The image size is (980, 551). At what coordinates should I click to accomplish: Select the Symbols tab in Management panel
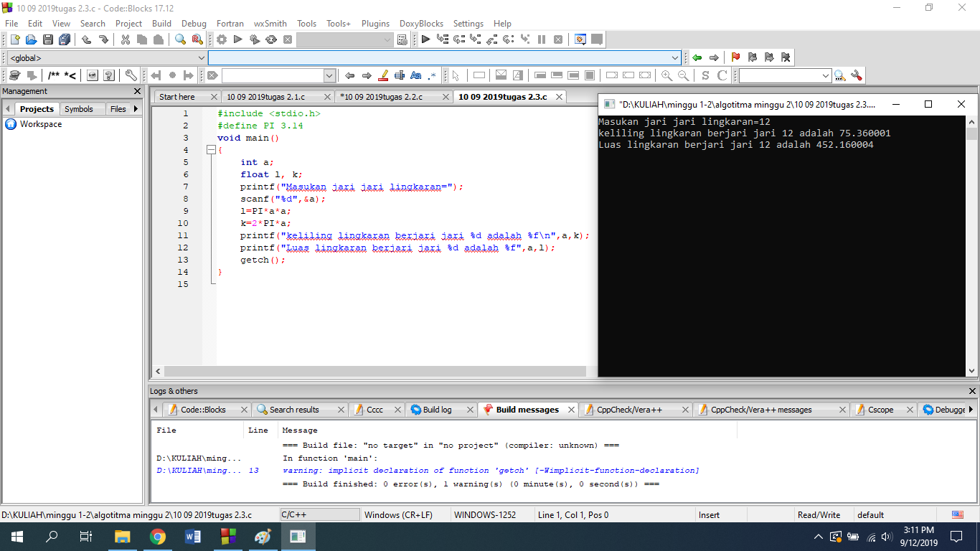(x=79, y=109)
